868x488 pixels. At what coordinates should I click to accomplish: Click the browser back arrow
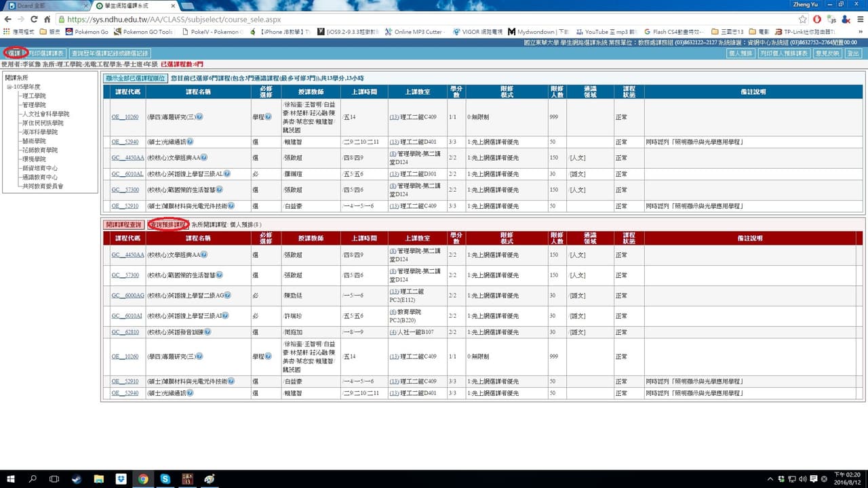8,20
